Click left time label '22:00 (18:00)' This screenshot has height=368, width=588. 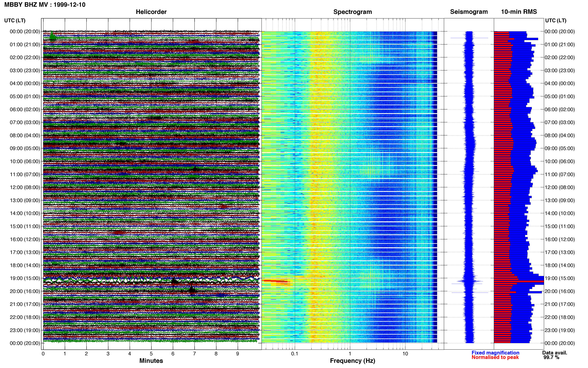(x=25, y=317)
